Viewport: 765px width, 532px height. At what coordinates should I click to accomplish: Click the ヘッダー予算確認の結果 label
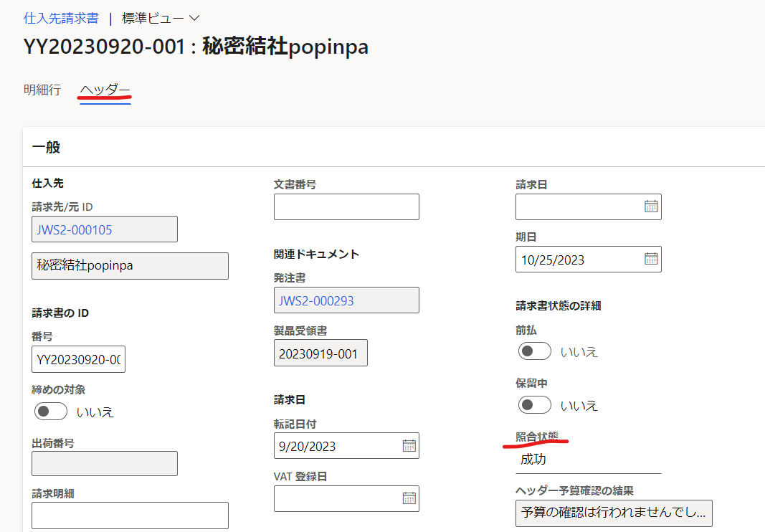tap(574, 490)
